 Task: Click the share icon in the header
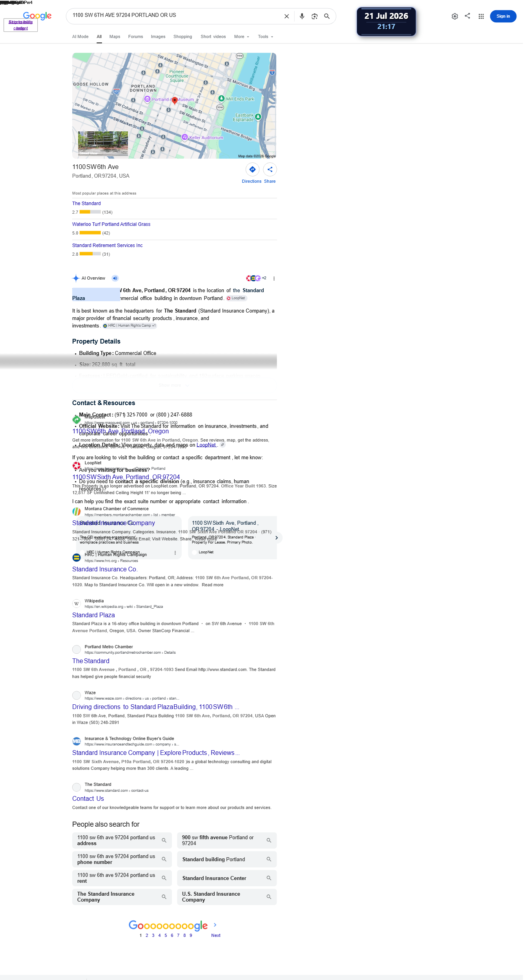point(467,16)
